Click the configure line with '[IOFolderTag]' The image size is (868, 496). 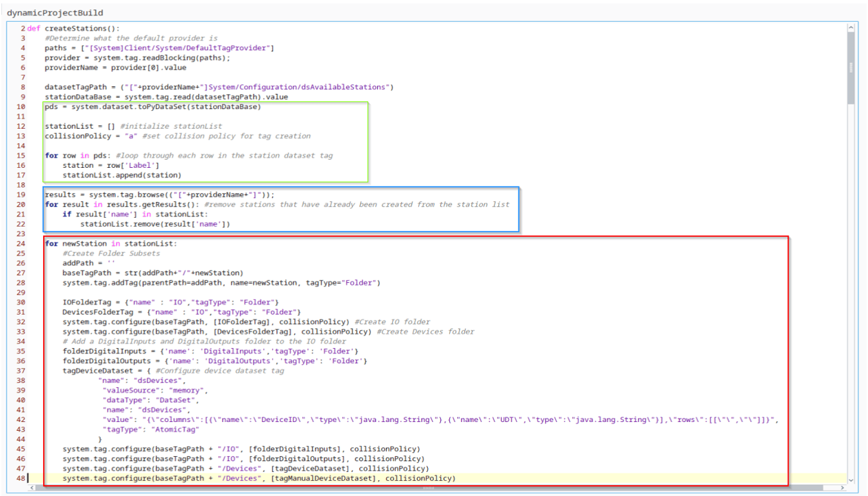coord(247,321)
